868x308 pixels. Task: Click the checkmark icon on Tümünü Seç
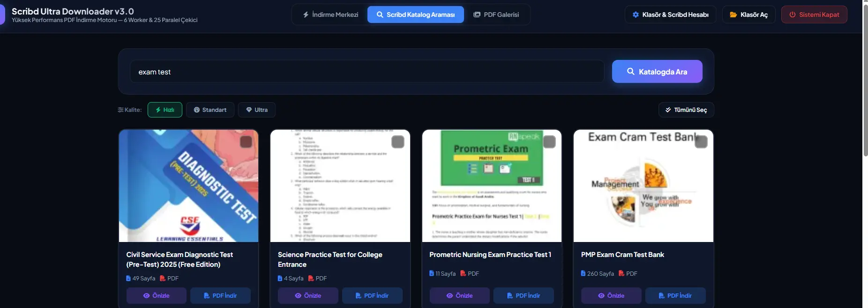click(668, 110)
